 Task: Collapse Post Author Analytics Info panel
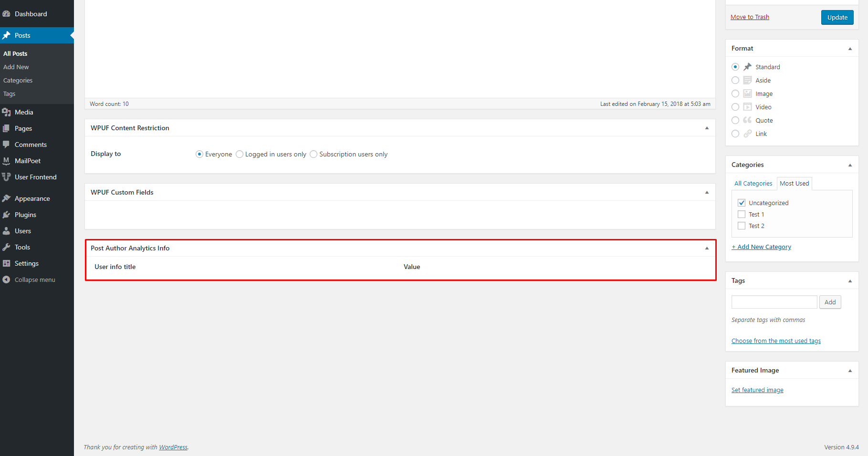point(707,248)
